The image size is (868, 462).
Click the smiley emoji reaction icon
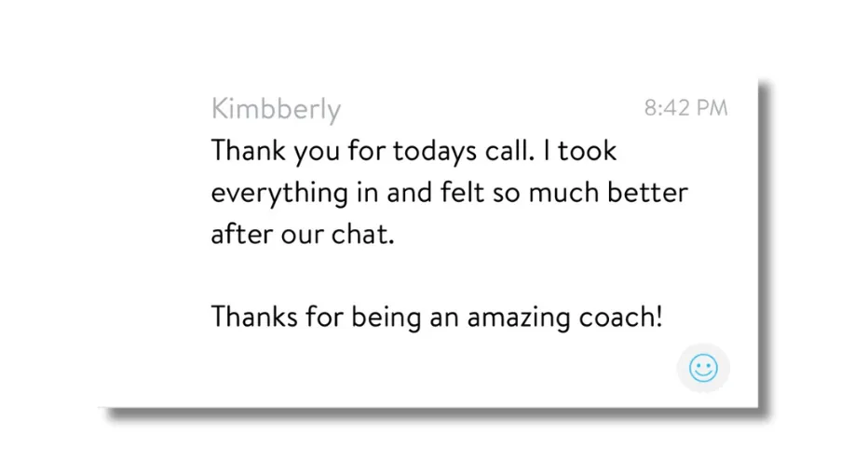click(x=703, y=369)
